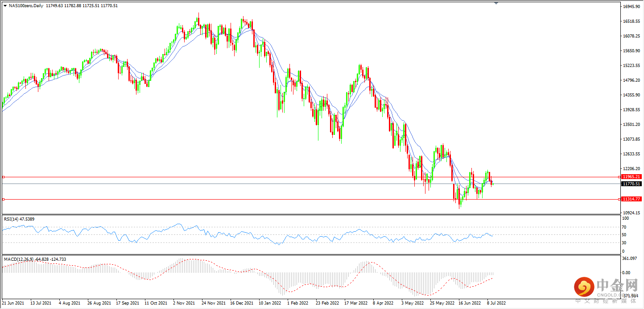
Task: Click the 13501.20 price axis value
Action: (632, 125)
